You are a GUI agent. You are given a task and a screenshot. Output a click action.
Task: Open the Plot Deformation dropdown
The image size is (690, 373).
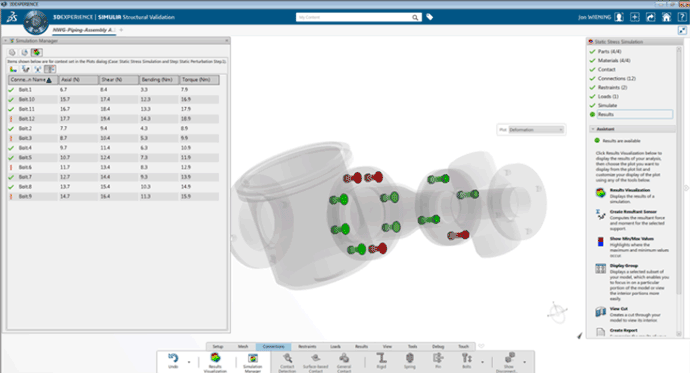pos(536,130)
